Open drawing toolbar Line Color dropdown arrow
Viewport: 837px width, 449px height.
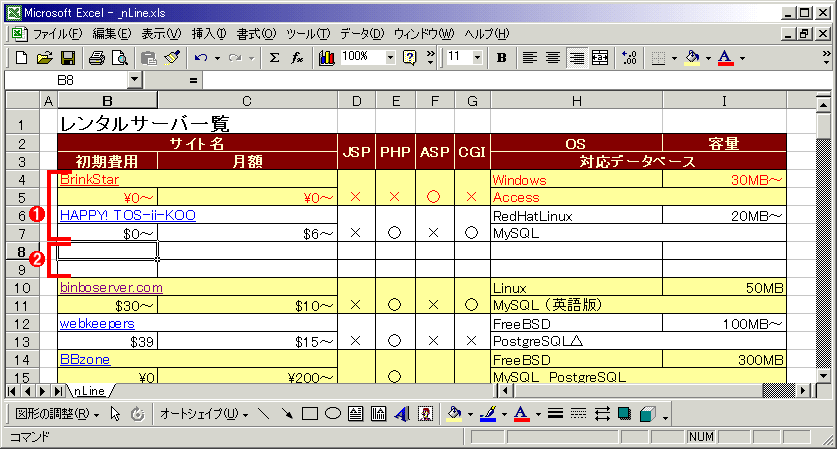tap(503, 414)
